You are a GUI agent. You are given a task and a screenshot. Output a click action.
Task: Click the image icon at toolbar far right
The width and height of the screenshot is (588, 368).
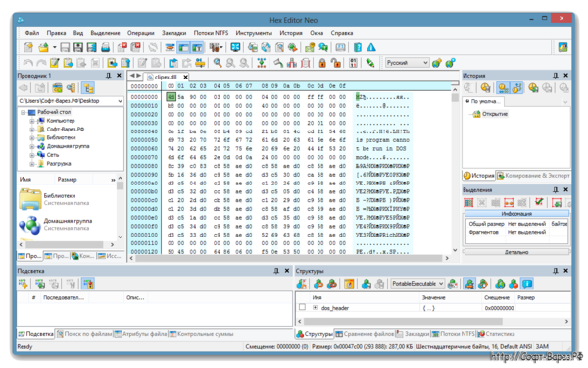563,47
